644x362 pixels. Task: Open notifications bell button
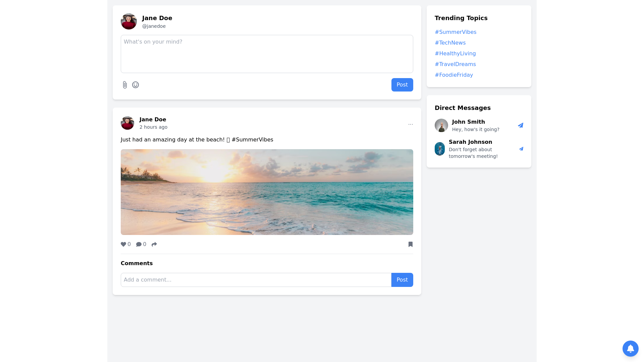point(631,349)
